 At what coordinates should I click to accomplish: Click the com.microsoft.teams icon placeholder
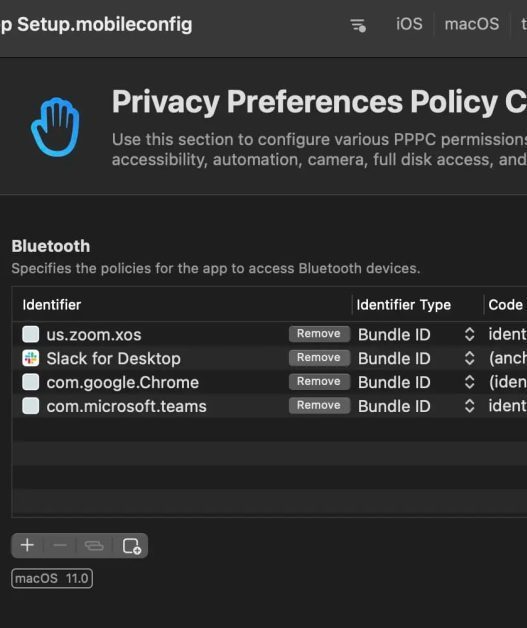tap(30, 406)
